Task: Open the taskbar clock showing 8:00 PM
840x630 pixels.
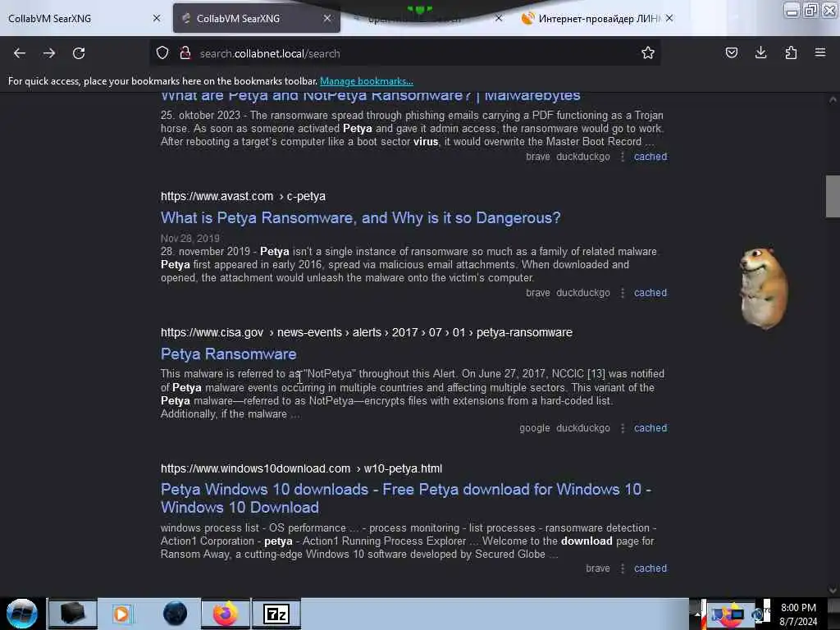Action: point(798,614)
